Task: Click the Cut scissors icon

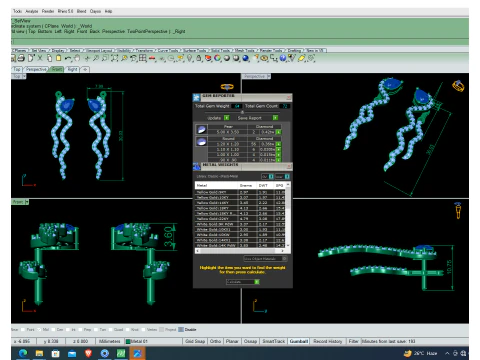Action: click(x=40, y=58)
